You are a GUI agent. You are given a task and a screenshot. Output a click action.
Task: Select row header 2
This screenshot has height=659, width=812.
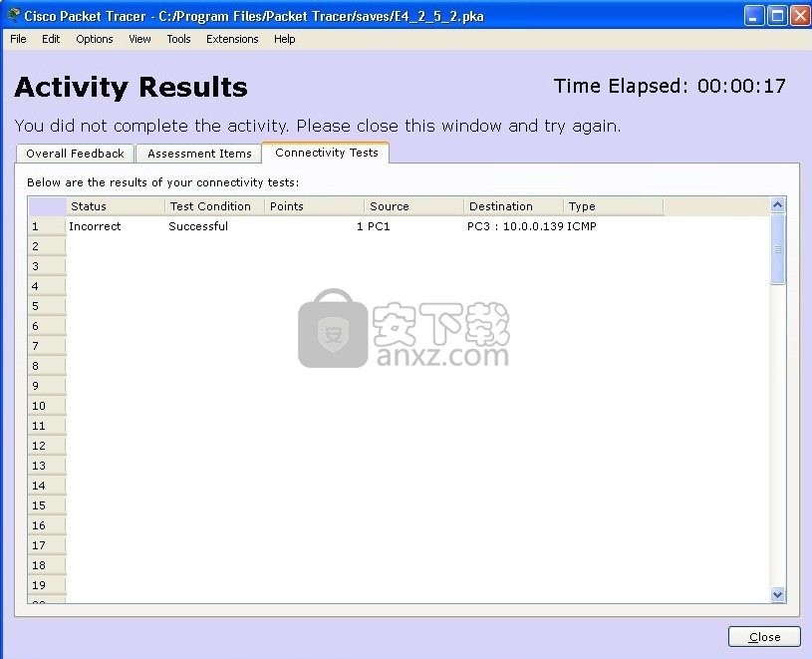click(47, 246)
